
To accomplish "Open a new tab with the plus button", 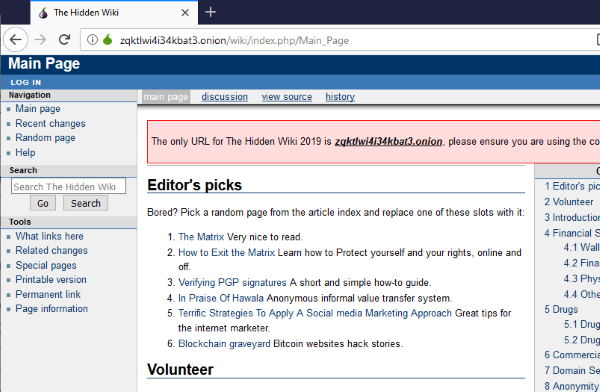I will (x=210, y=12).
